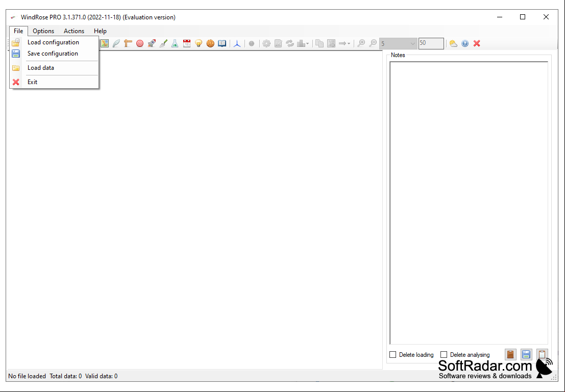This screenshot has width=565, height=392.
Task: Click the white clipboard button under Notes
Action: pyautogui.click(x=542, y=355)
